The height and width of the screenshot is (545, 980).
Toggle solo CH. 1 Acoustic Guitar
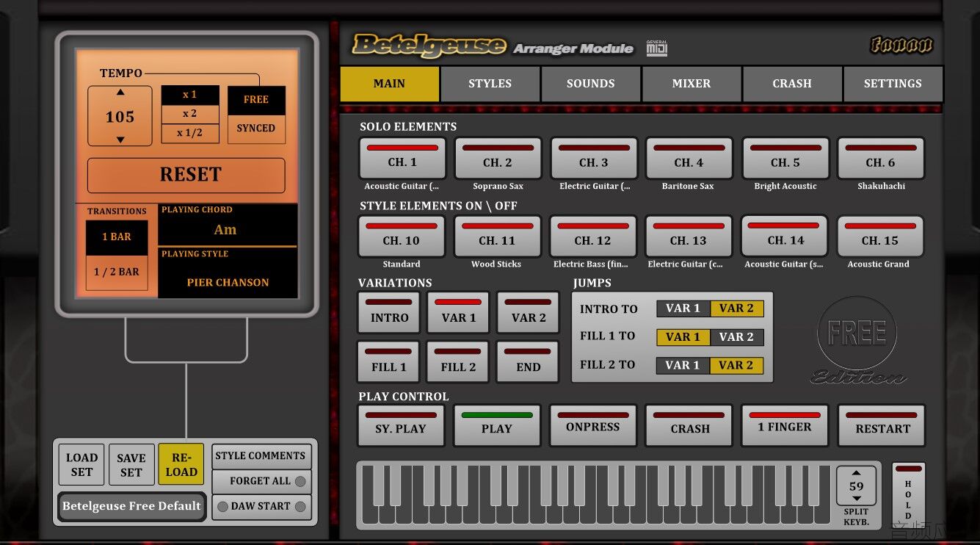(x=402, y=159)
